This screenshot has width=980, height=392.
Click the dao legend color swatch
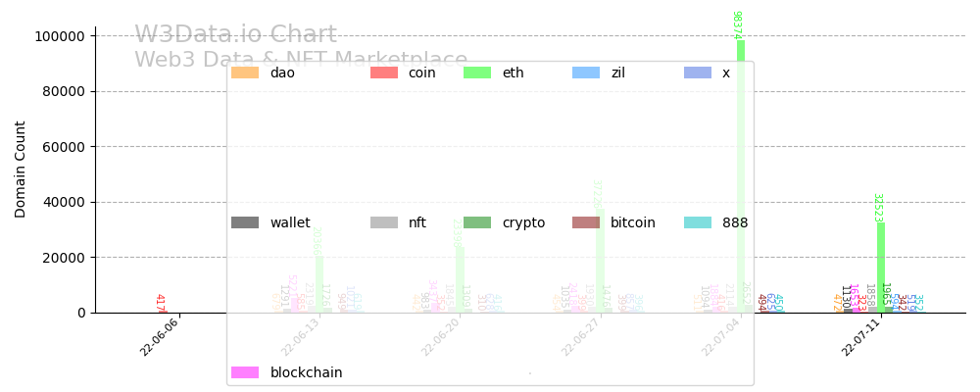coord(245,73)
